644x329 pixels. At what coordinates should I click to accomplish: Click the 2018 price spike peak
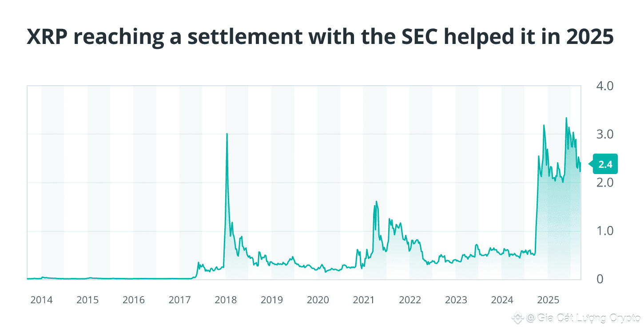tap(227, 134)
